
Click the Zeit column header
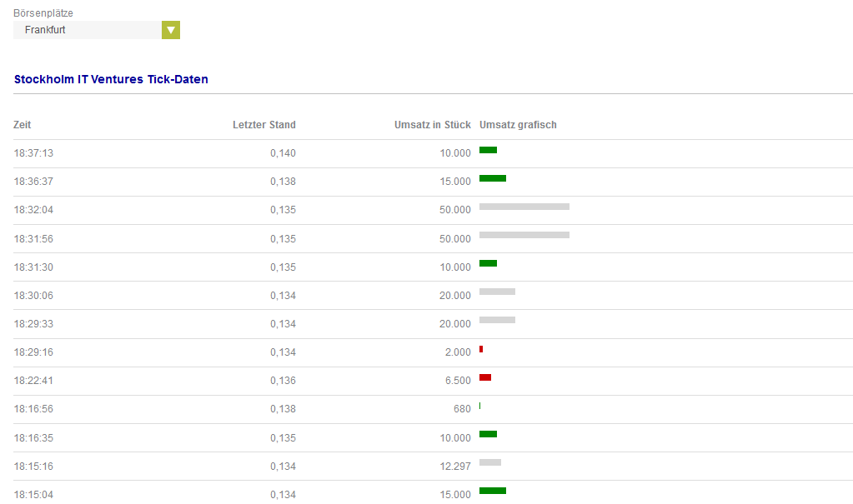point(23,124)
